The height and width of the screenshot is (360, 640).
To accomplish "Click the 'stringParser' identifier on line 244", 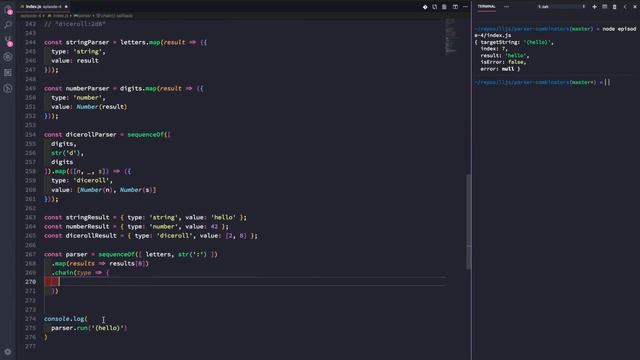I will coord(87,42).
